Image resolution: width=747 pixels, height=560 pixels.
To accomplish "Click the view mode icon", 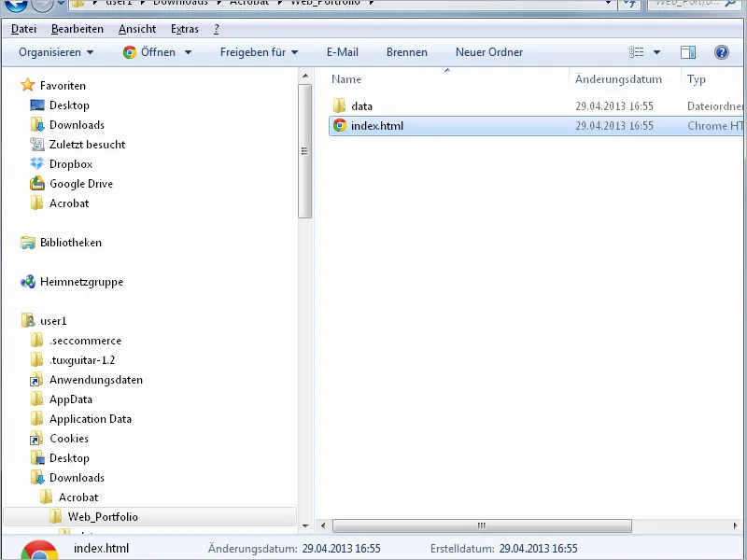I will pyautogui.click(x=637, y=52).
